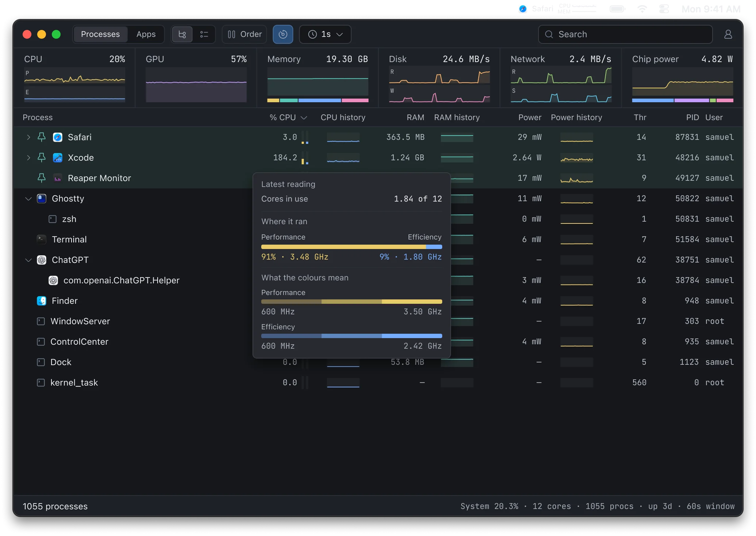Viewport: 756px width, 536px height.
Task: Unpin the Xcode process
Action: (x=42, y=158)
